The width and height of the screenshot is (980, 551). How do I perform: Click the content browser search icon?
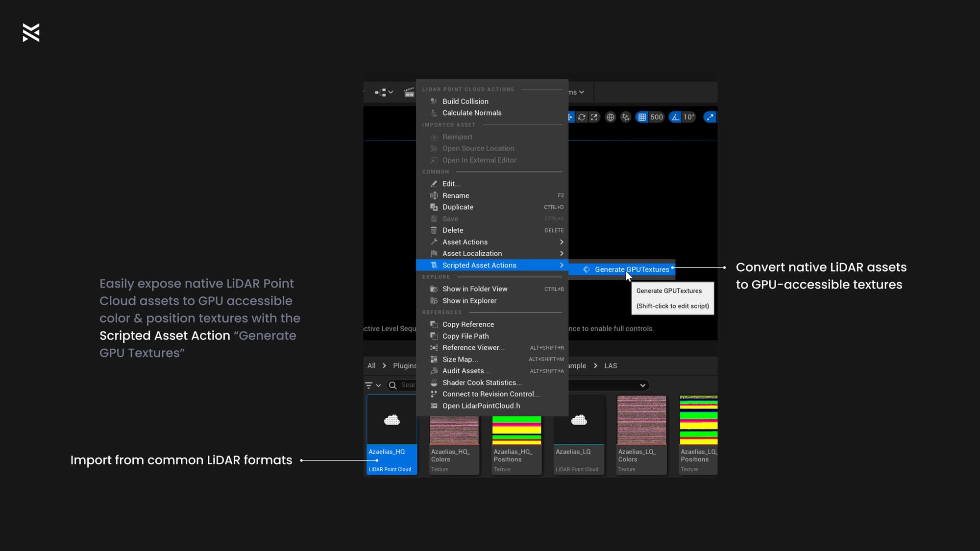tap(392, 385)
